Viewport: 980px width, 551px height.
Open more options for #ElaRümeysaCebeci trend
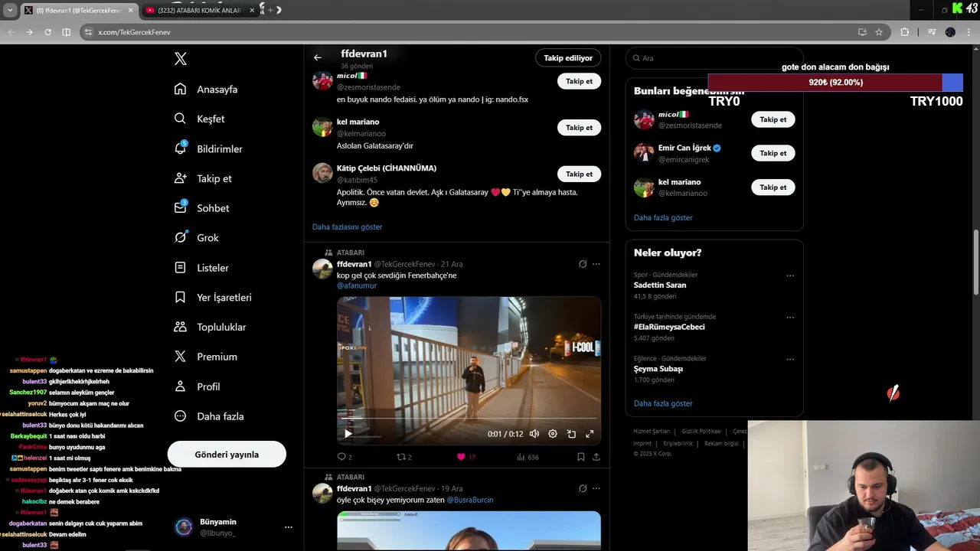click(790, 318)
